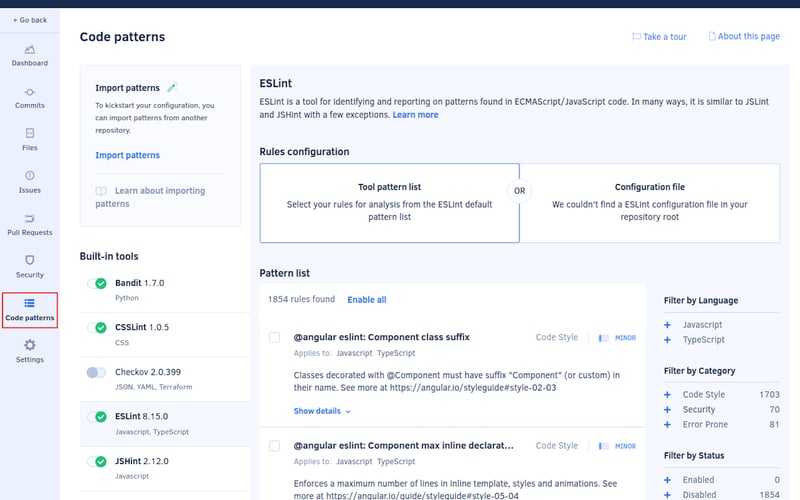Click the ESLint Learn more link

[415, 115]
